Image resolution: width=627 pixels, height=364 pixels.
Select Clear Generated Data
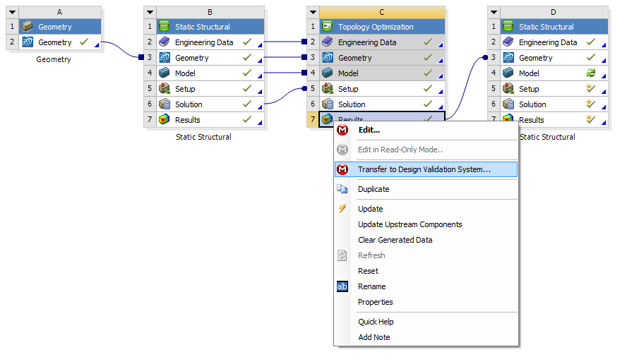[x=426, y=240]
